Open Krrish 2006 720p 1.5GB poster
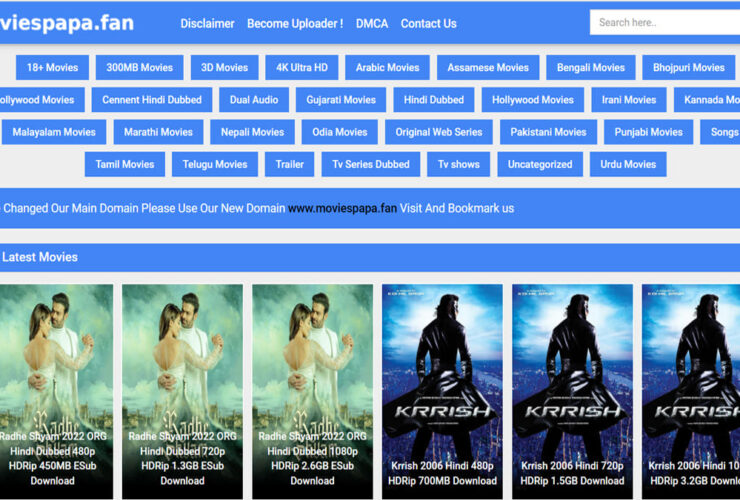740x500 pixels. coord(572,391)
